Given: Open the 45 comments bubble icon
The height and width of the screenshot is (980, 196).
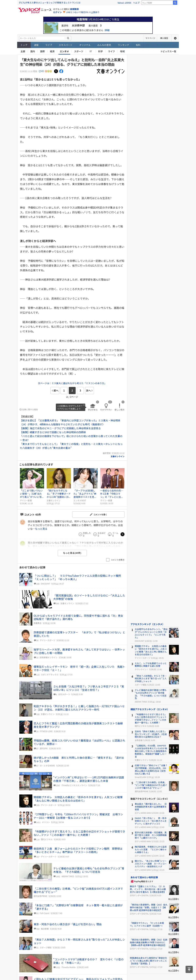Looking at the screenshot, I should [41, 71].
